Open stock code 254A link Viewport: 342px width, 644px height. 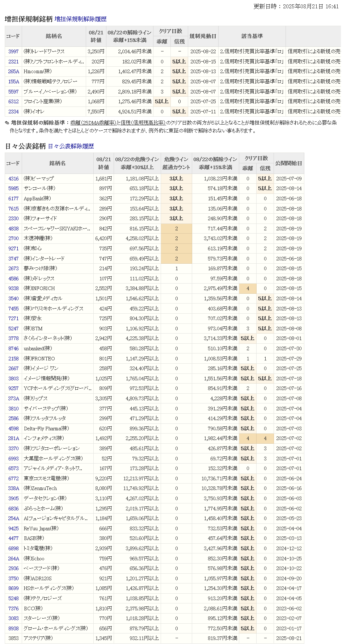[x=13, y=518]
